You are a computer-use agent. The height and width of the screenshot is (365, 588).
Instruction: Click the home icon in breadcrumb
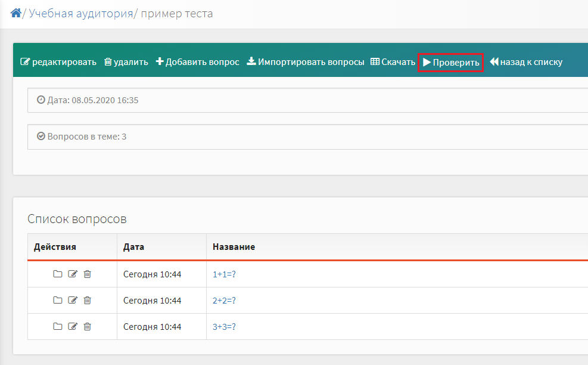click(15, 13)
